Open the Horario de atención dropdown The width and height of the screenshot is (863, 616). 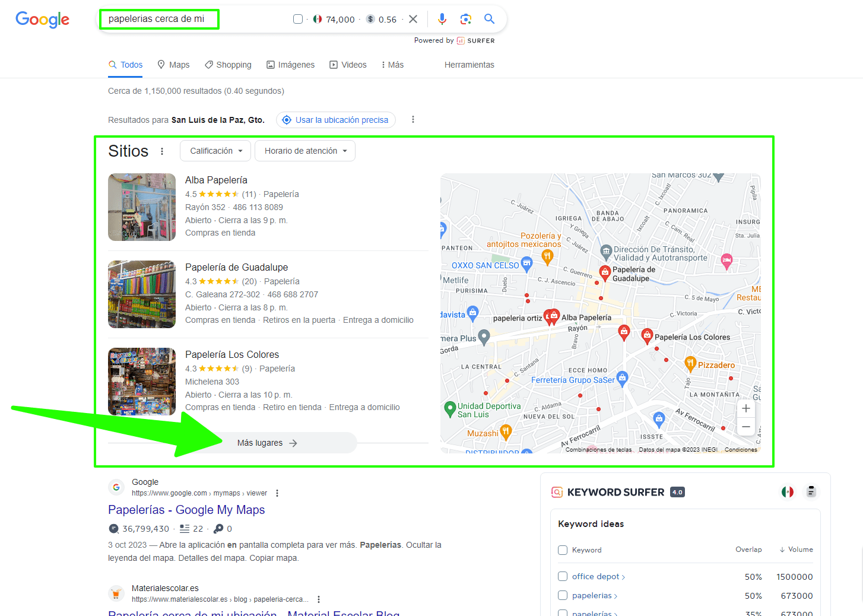[305, 151]
